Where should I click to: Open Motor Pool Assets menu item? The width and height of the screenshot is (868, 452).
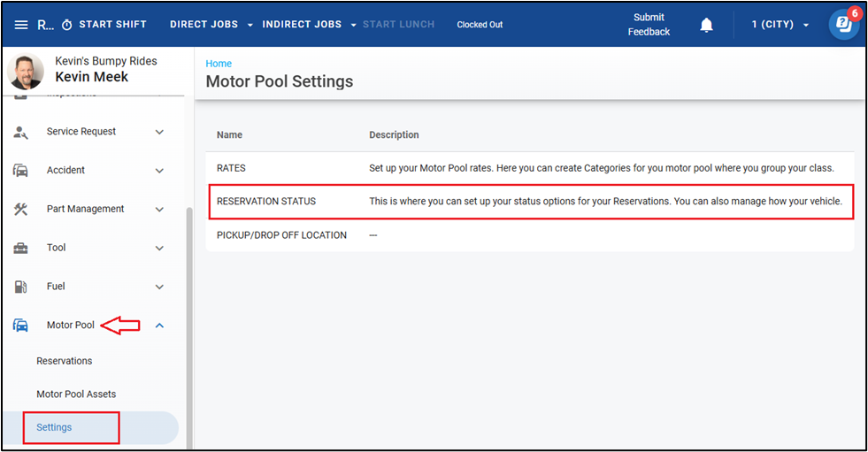76,395
